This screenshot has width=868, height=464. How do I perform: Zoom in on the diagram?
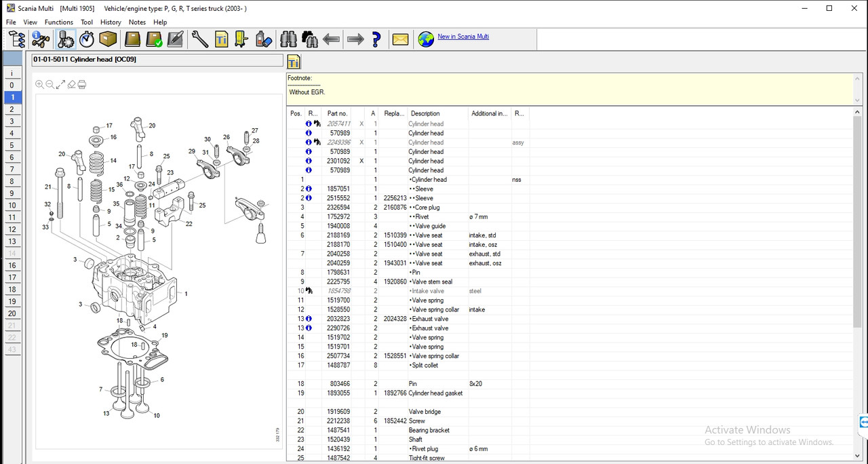coord(39,84)
